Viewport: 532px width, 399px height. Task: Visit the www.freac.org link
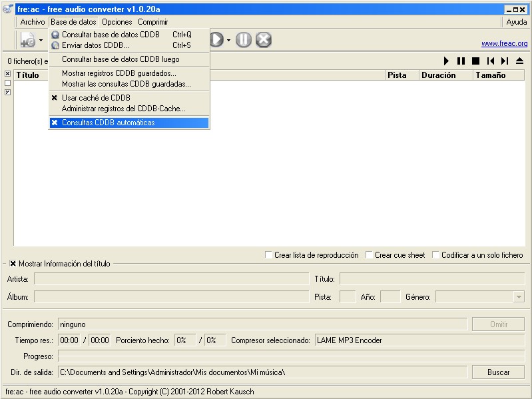point(505,44)
